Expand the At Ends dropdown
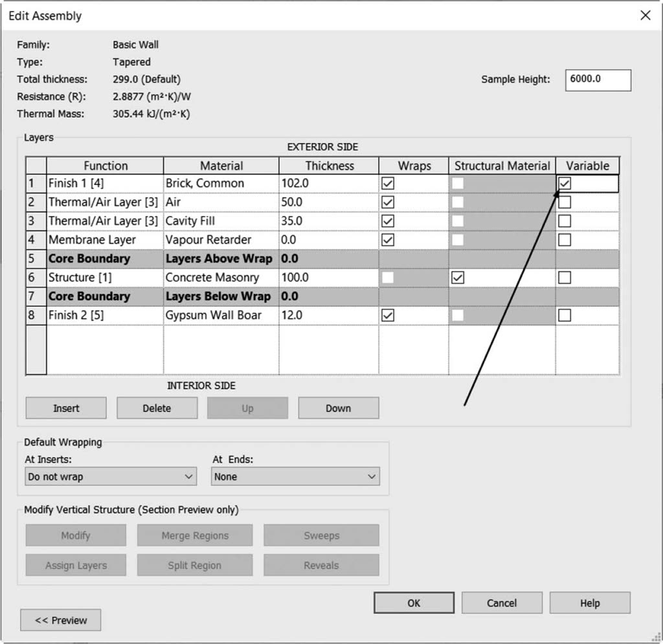 (x=295, y=476)
